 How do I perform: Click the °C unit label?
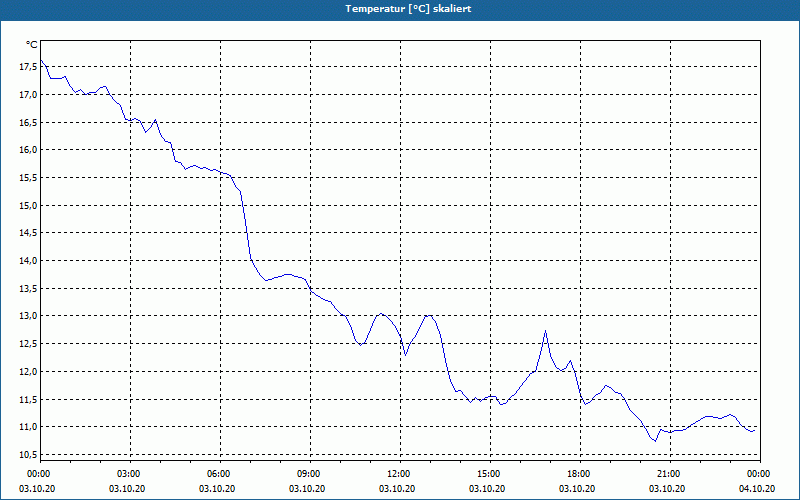(32, 45)
